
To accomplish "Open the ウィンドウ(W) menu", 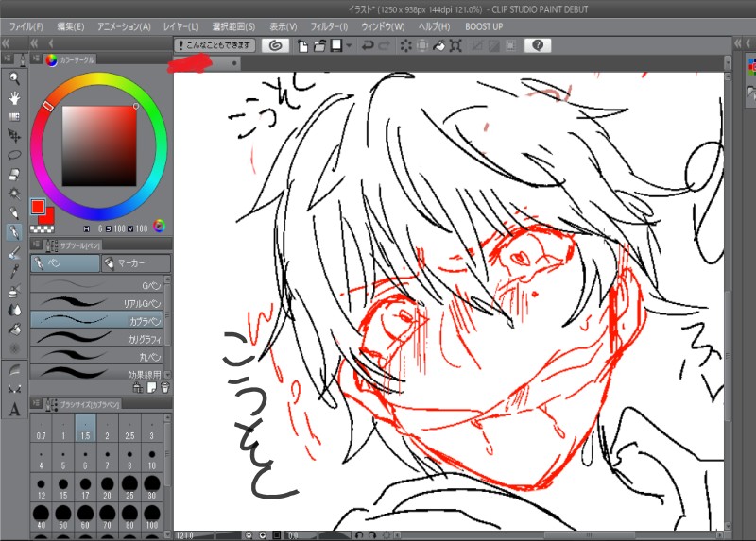I will pyautogui.click(x=383, y=27).
